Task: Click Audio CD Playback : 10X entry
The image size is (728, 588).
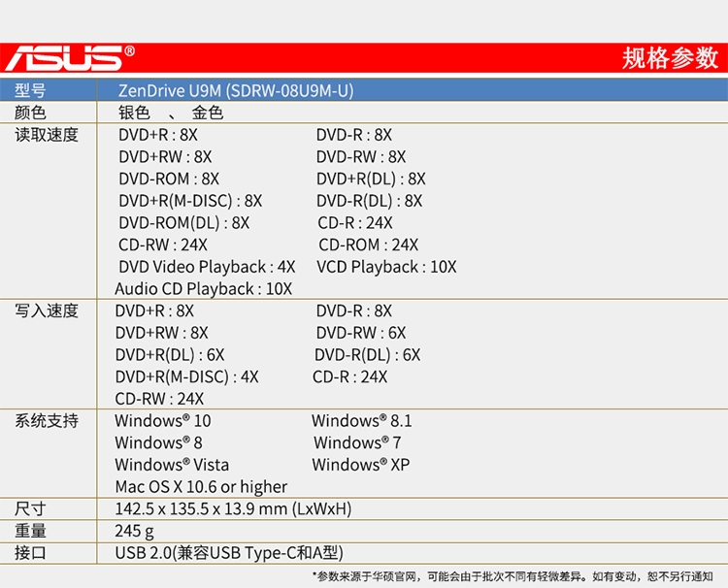Action: tap(204, 288)
